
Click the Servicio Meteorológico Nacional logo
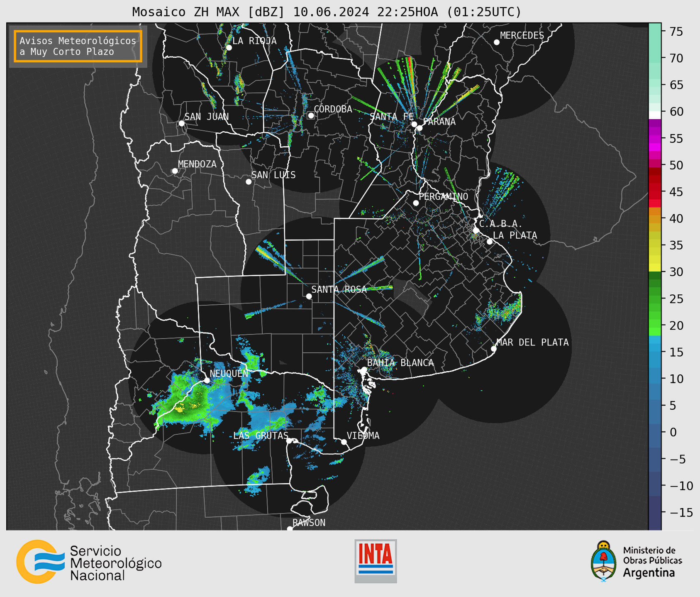[x=89, y=562]
